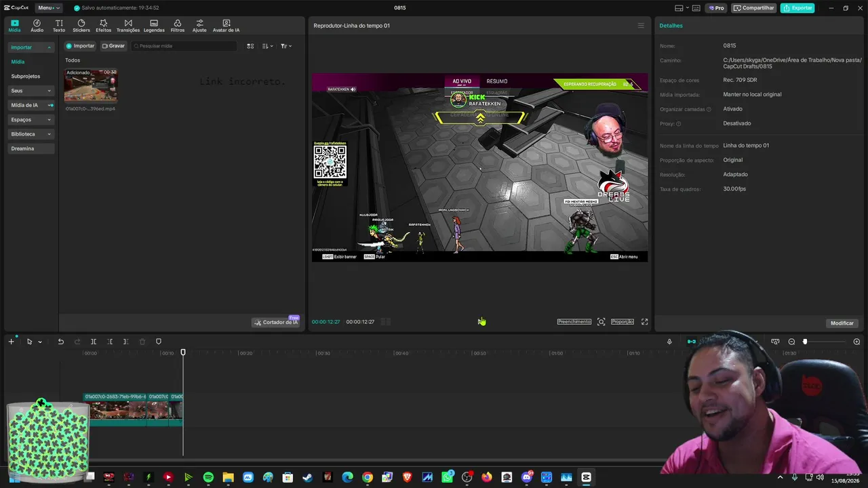The height and width of the screenshot is (488, 868).
Task: Open Discord from the taskbar
Action: (x=527, y=477)
